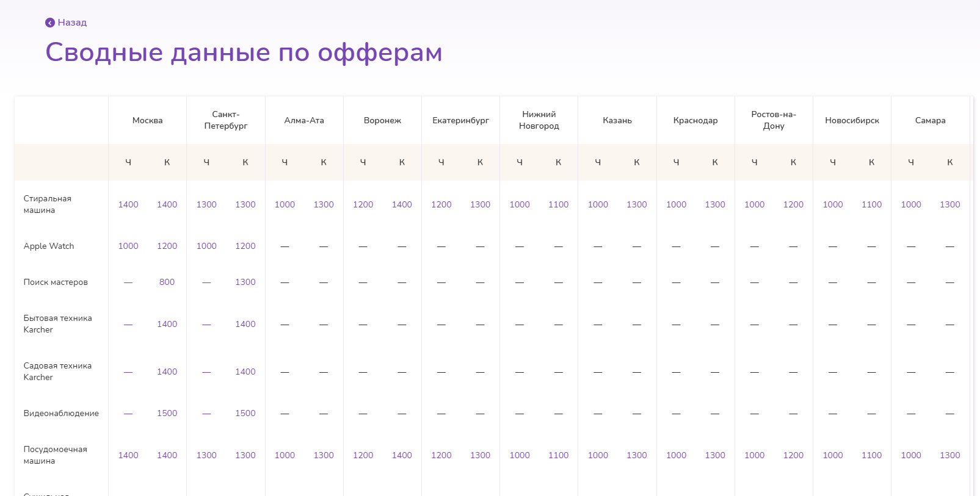Open the Стиральная машина row label
The height and width of the screenshot is (496, 980).
point(48,204)
